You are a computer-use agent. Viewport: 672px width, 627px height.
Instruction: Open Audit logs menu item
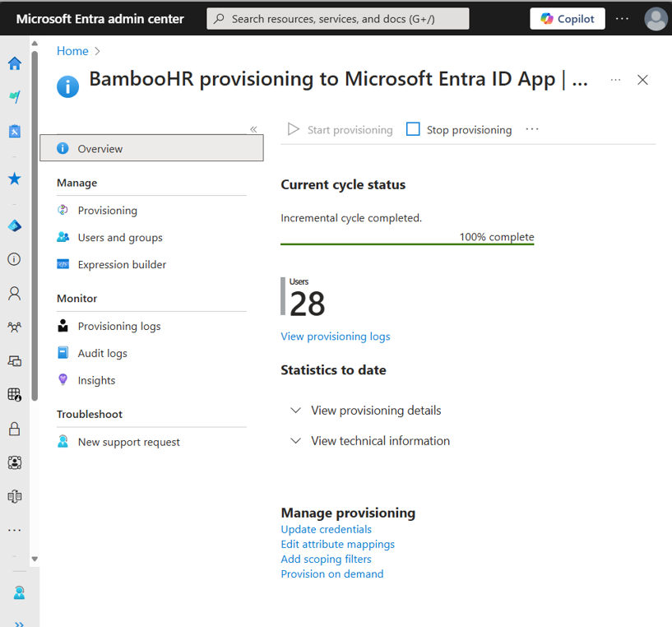click(x=102, y=353)
